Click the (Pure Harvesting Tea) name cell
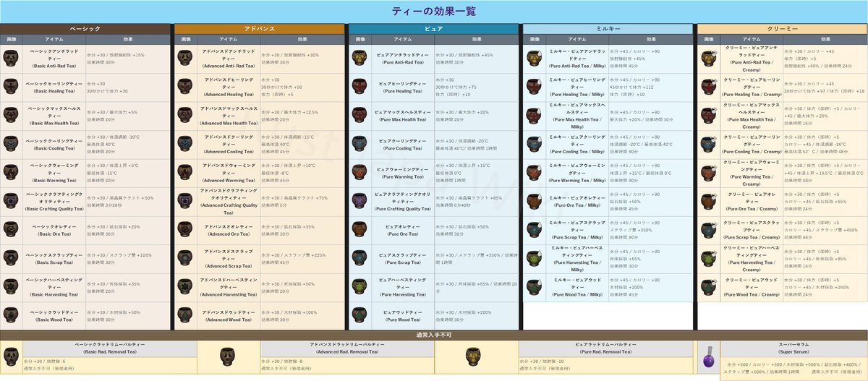Viewport: 868px width, 381px height. pyautogui.click(x=402, y=286)
